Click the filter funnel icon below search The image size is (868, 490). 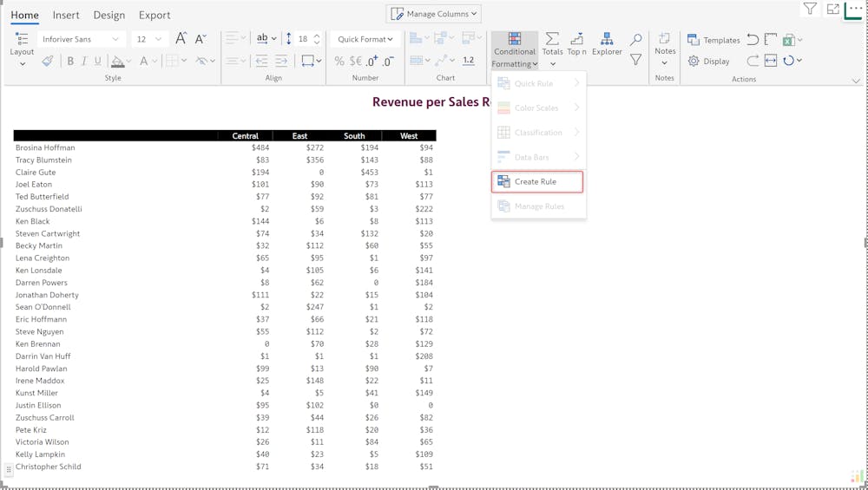tap(636, 60)
